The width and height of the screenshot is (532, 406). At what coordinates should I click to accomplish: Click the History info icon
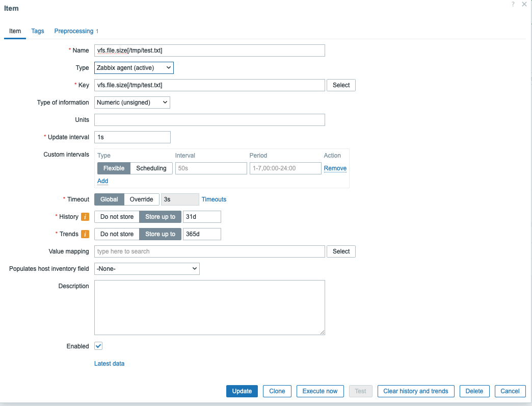85,217
